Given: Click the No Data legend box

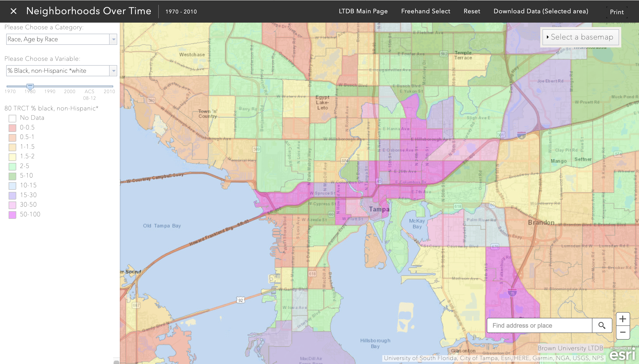Looking at the screenshot, I should click(12, 118).
